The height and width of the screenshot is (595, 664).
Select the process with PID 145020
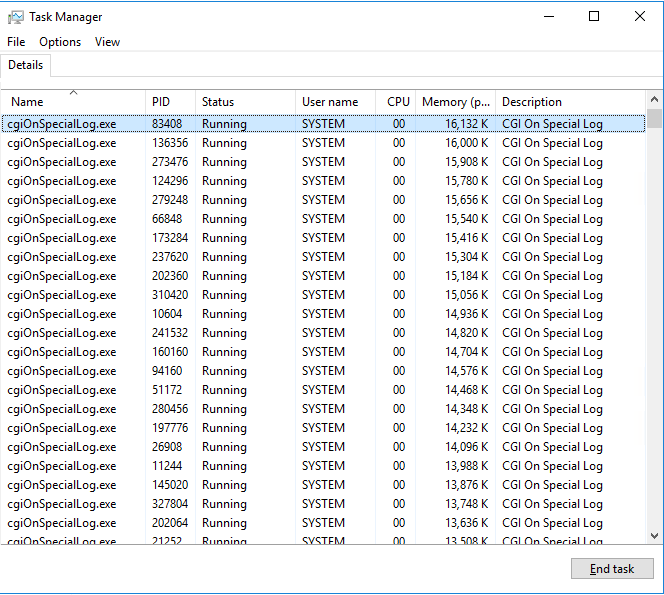[x=323, y=485]
